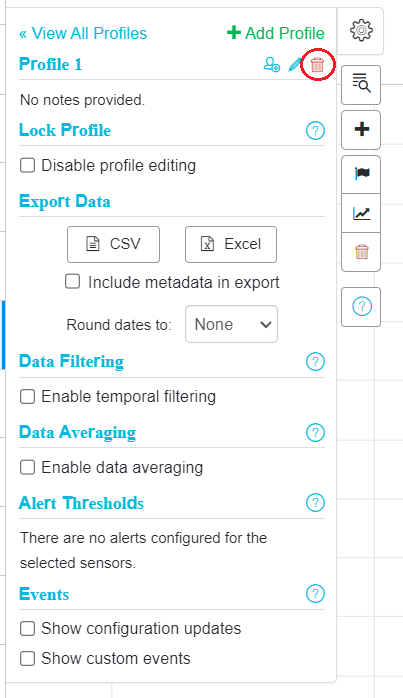Open the search list sidebar icon
This screenshot has width=403, height=698.
pos(361,84)
